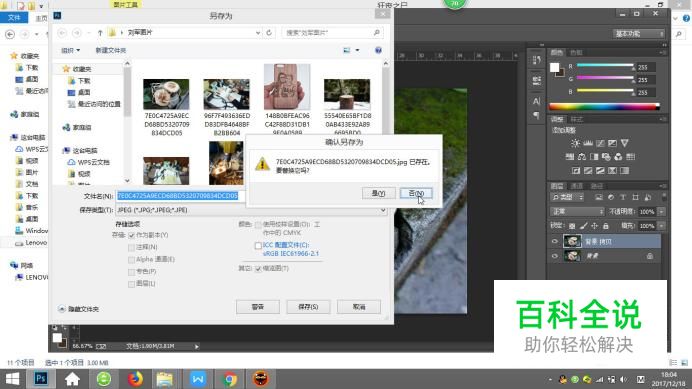Image resolution: width=692 pixels, height=389 pixels.
Task: Click the lock image pixels brush icon
Action: tap(583, 226)
